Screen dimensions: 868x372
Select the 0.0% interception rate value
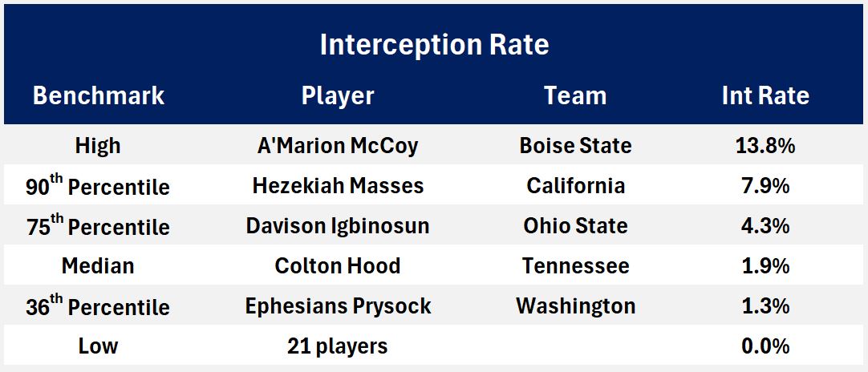(765, 346)
